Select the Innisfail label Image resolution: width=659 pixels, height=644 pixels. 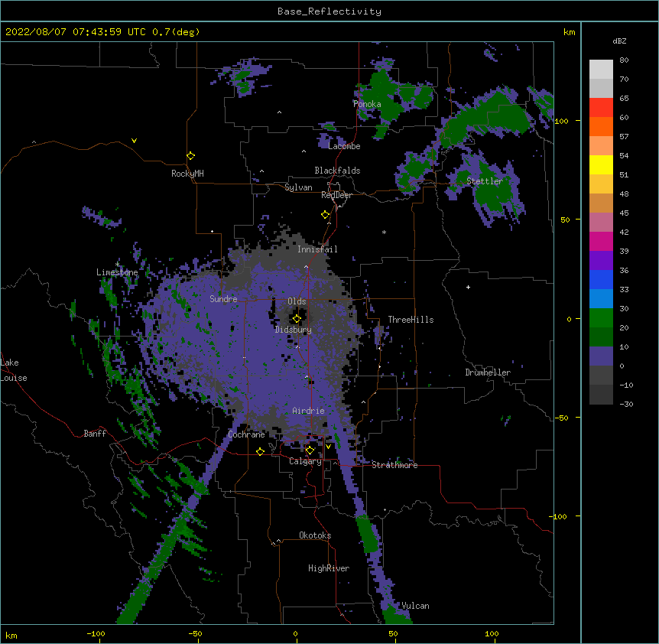[317, 249]
